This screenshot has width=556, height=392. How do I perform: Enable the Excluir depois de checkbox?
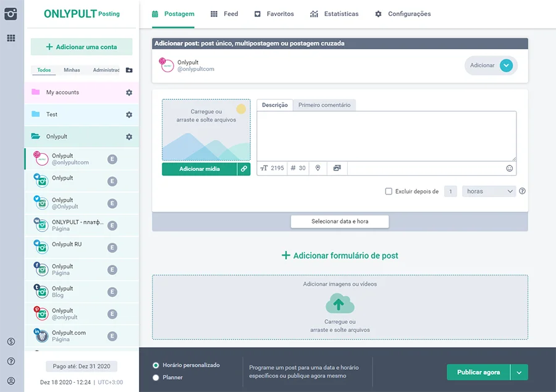(389, 191)
